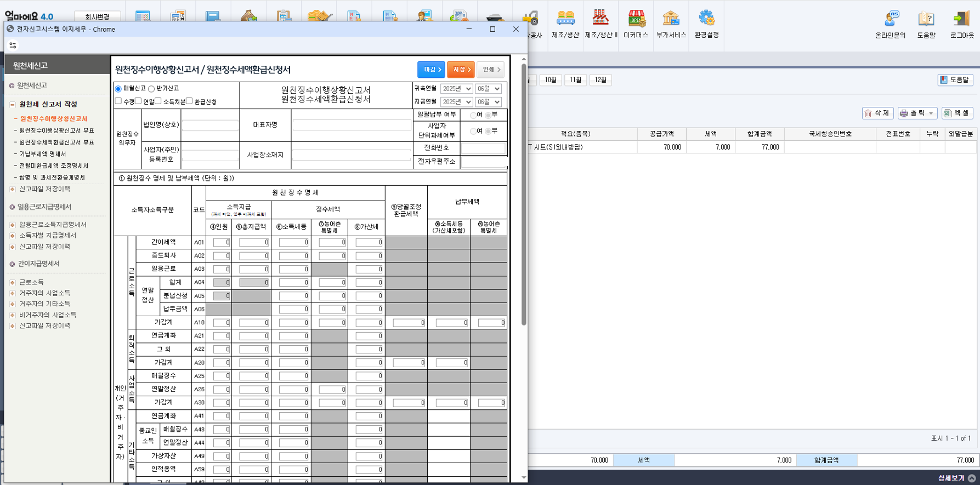Viewport: 980px width, 485px height.
Task: Click the 법인명(상호) input field
Action: click(x=210, y=125)
